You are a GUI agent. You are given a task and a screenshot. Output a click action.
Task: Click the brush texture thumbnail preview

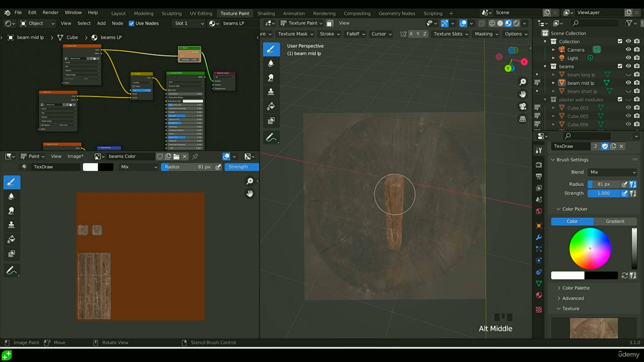click(594, 328)
